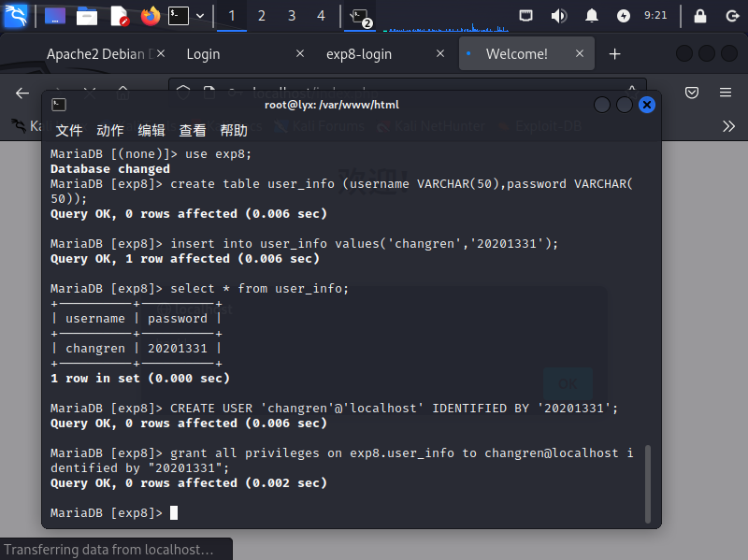
Task: Open the display tray icon
Action: click(x=526, y=16)
